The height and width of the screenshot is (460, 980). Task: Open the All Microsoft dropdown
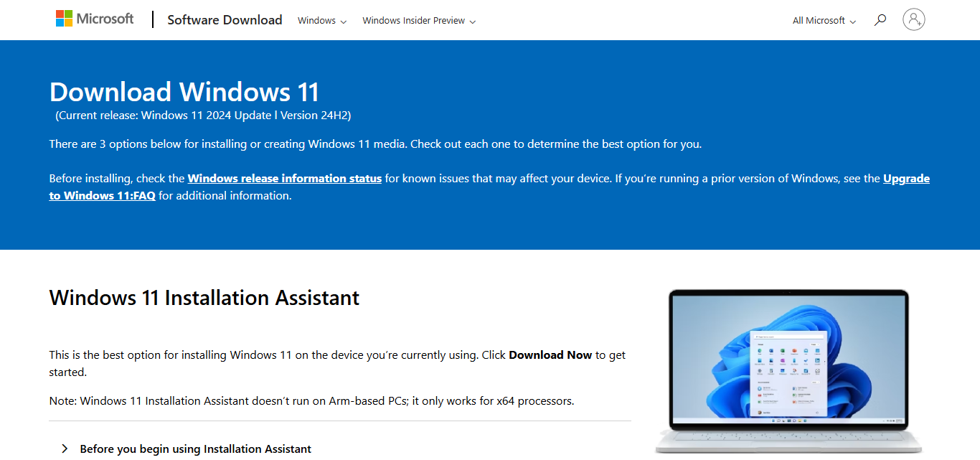coord(824,21)
